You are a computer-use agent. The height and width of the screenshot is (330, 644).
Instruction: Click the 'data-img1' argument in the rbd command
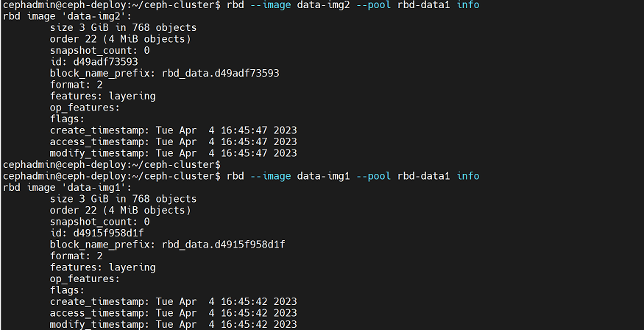[323, 176]
